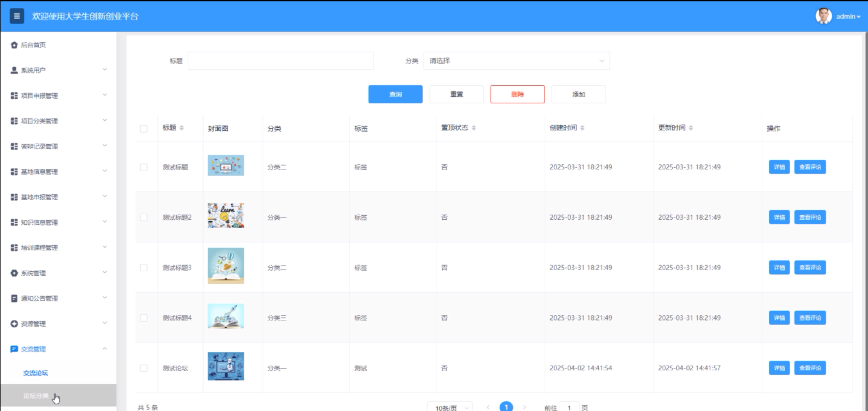Click the 后台首页 home icon
The height and width of the screenshot is (411, 868).
click(14, 45)
